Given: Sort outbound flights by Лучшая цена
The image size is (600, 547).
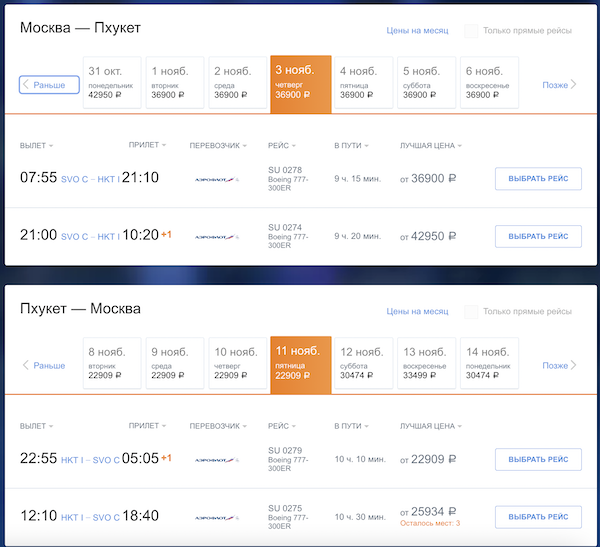Looking at the screenshot, I should 430,146.
